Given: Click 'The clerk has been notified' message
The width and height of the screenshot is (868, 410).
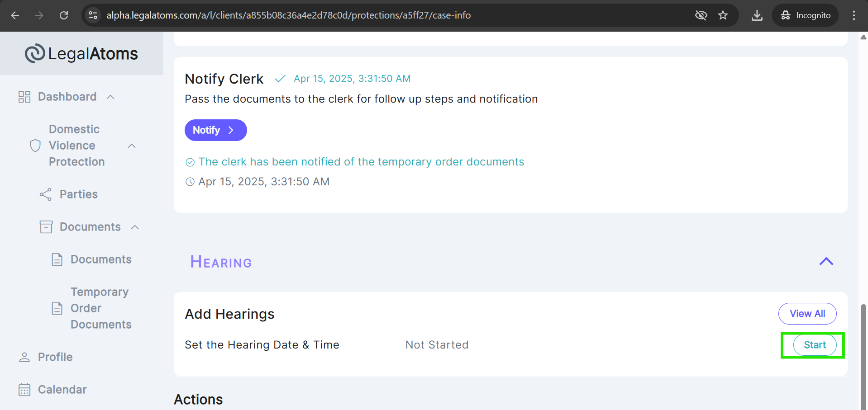Looking at the screenshot, I should pyautogui.click(x=361, y=162).
